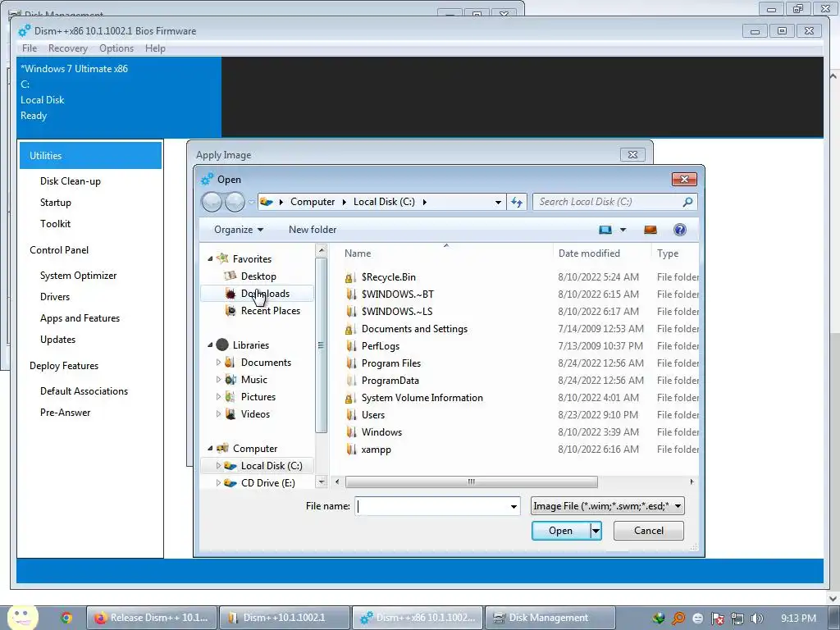Click New folder button

[313, 230]
